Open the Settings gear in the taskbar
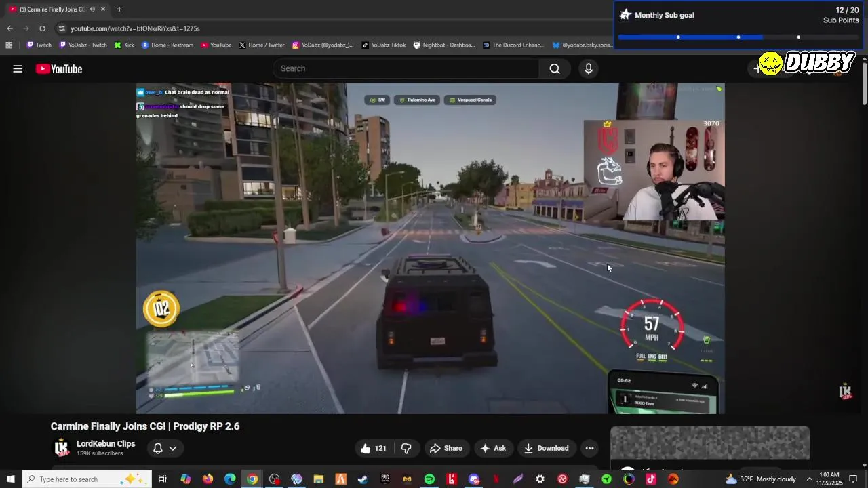The image size is (868, 488). coord(540,479)
